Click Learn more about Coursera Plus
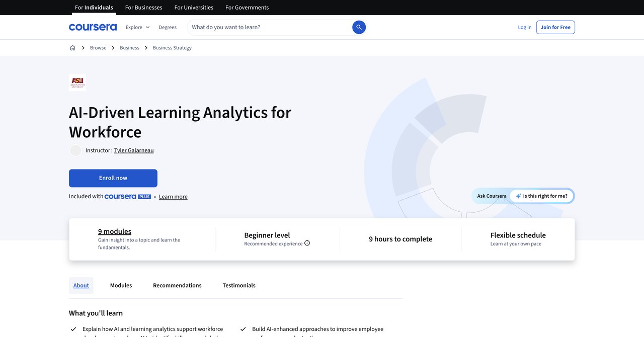 [x=173, y=197]
